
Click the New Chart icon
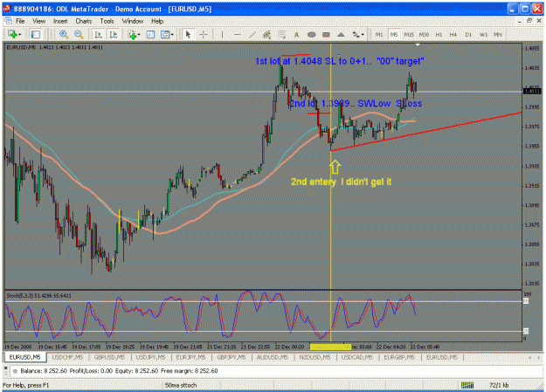12,34
